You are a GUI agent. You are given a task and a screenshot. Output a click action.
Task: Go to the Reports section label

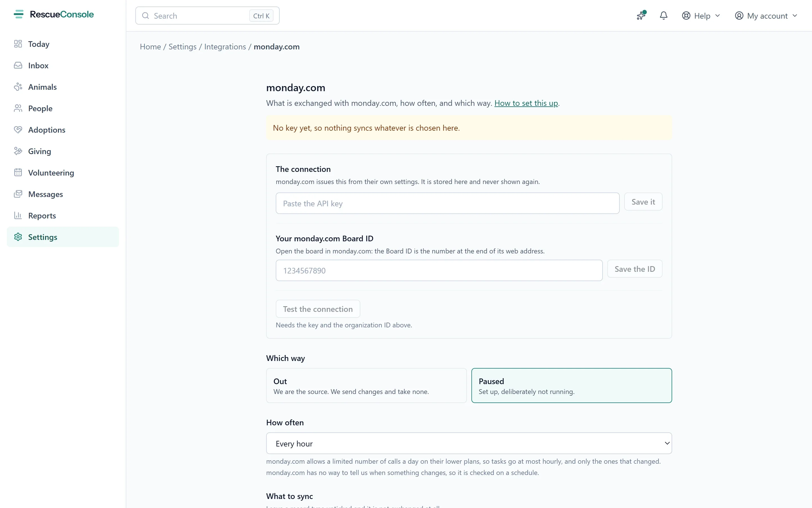tap(42, 216)
